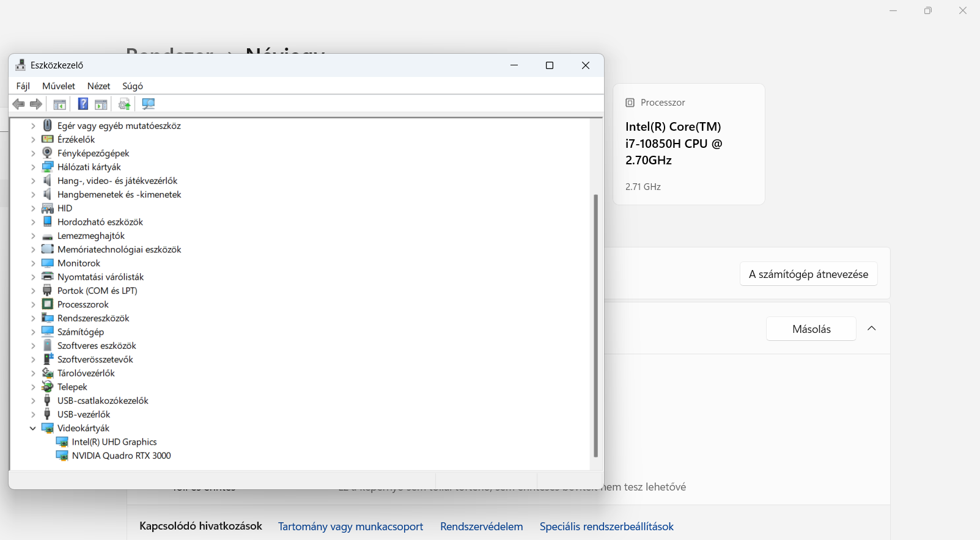Minimize the Eszközkezelő window
The height and width of the screenshot is (540, 980).
(514, 65)
